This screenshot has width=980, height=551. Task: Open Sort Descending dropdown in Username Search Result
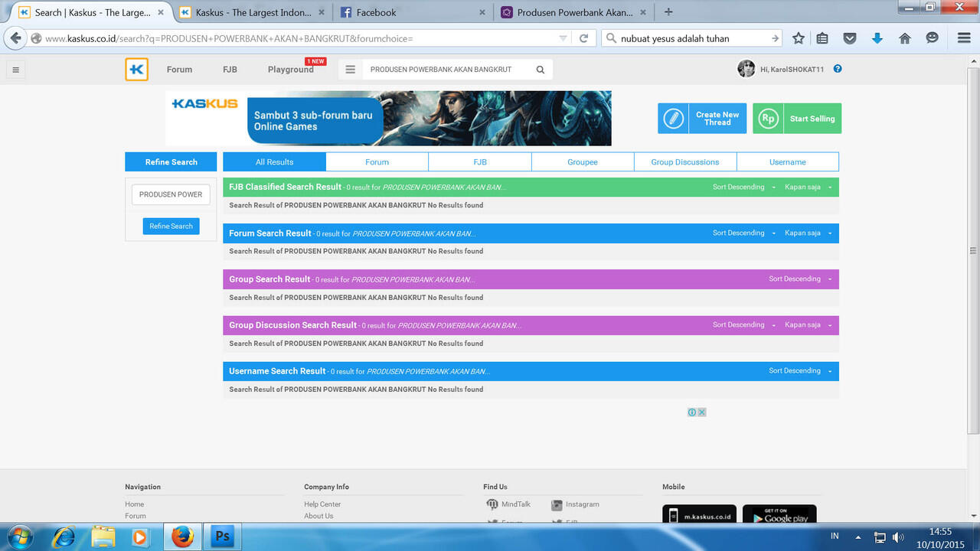(x=800, y=370)
